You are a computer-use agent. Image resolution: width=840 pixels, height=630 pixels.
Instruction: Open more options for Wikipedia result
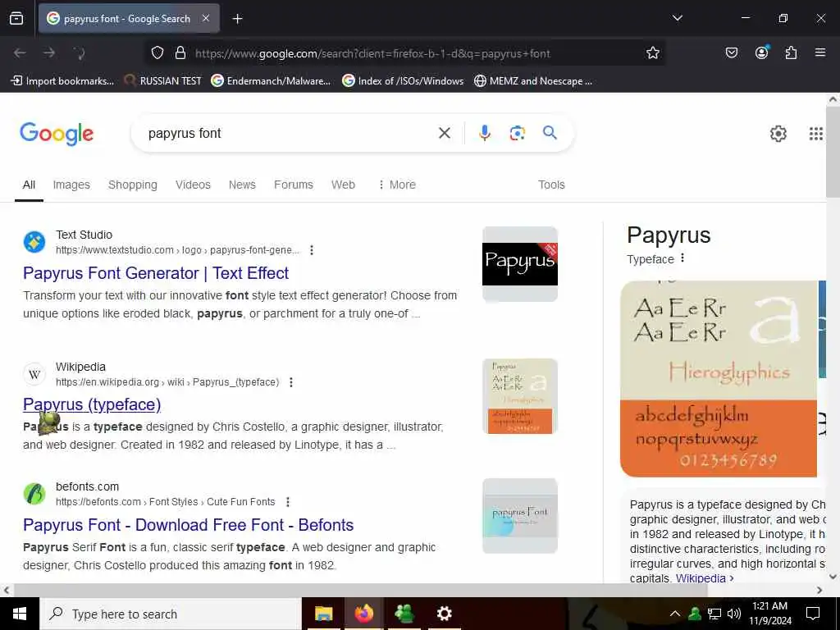(x=291, y=382)
